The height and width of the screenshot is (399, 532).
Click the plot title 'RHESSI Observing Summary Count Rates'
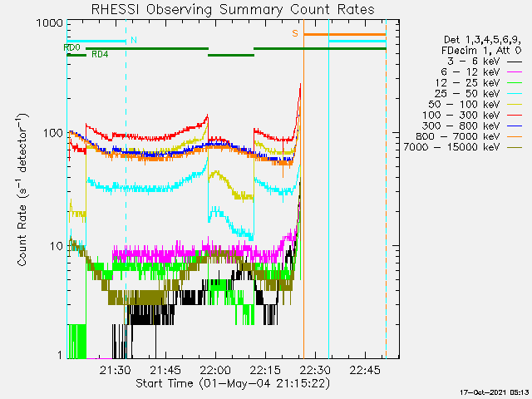point(233,9)
